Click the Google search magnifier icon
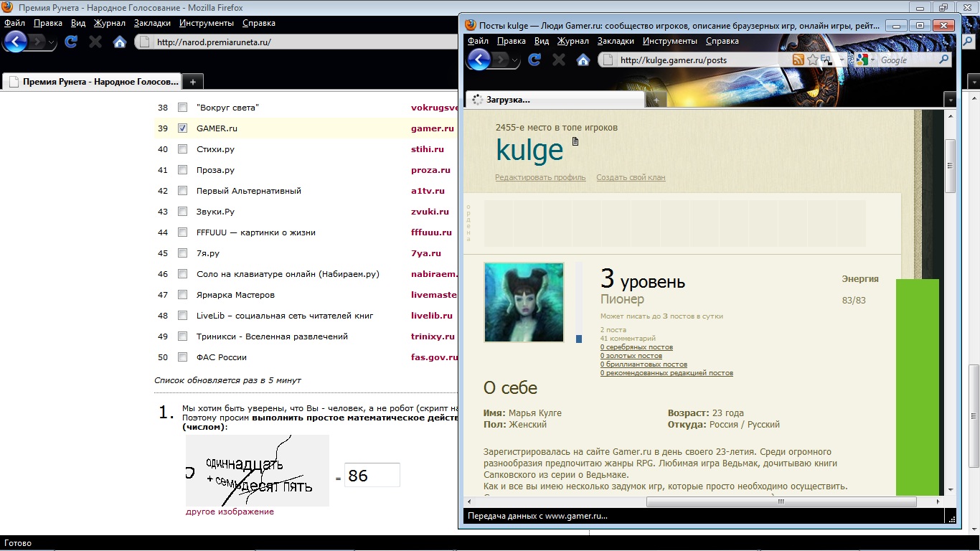This screenshot has height=551, width=980. (944, 60)
